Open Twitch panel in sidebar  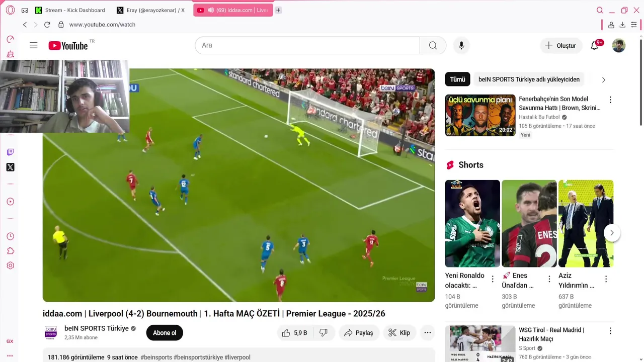10,152
